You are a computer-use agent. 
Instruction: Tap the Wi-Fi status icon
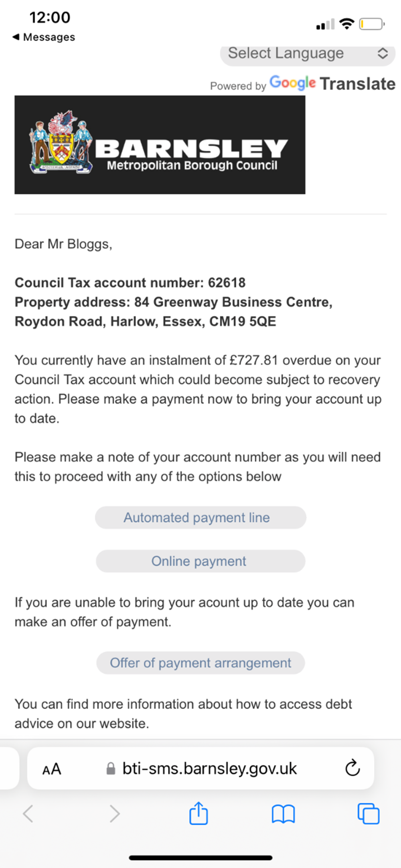346,24
